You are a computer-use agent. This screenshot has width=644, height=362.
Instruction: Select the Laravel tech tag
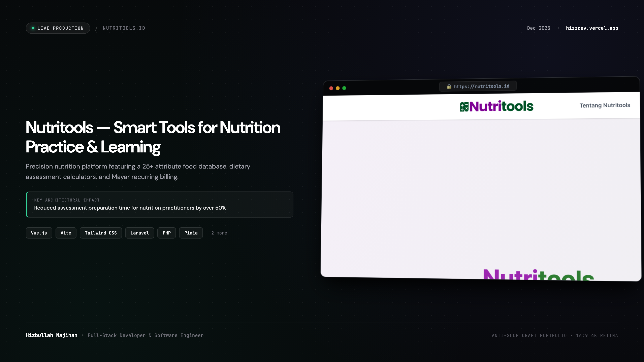point(140,233)
